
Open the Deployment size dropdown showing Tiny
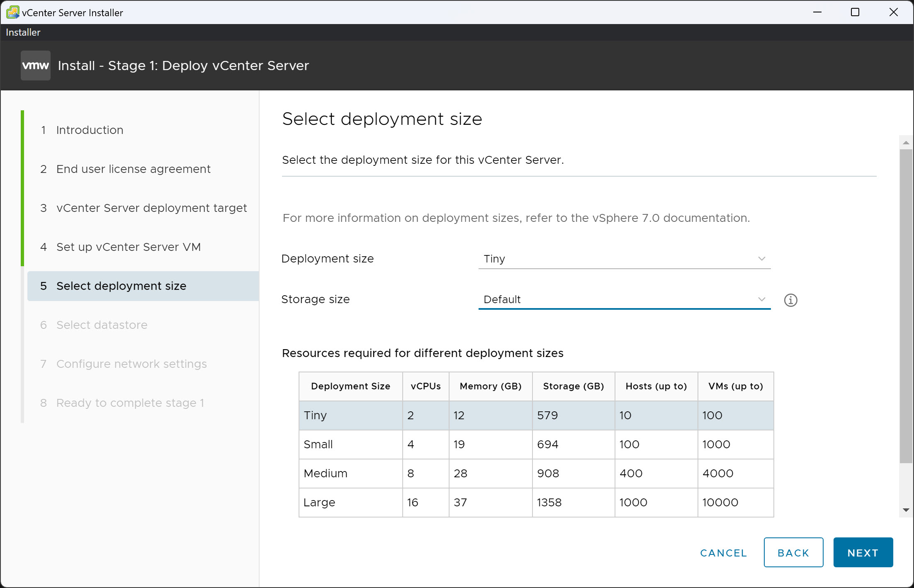(622, 258)
